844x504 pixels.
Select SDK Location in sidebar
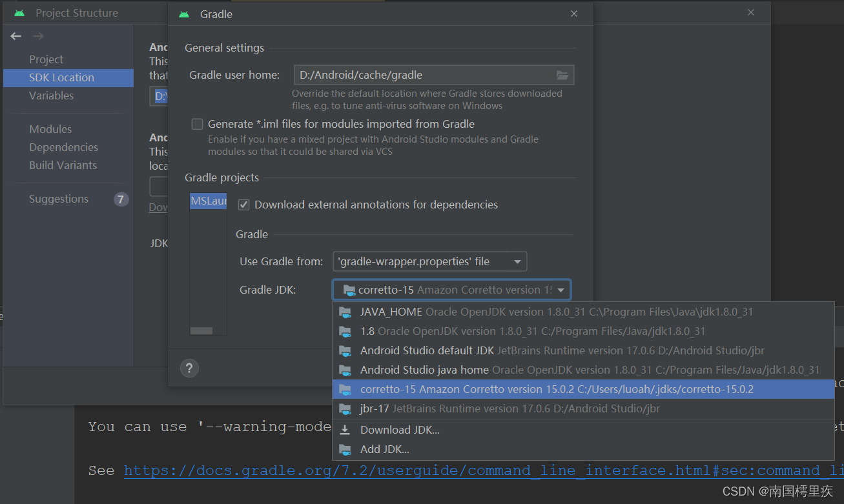[x=68, y=78]
